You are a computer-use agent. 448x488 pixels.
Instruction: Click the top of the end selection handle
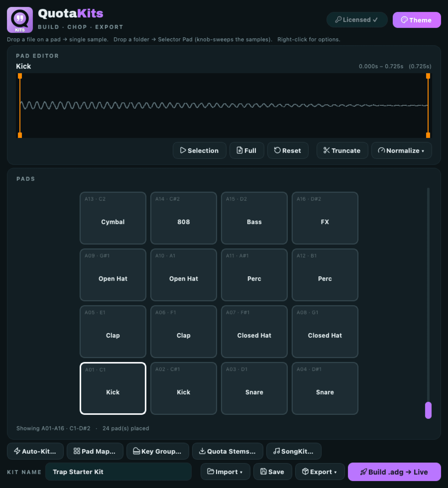point(428,76)
